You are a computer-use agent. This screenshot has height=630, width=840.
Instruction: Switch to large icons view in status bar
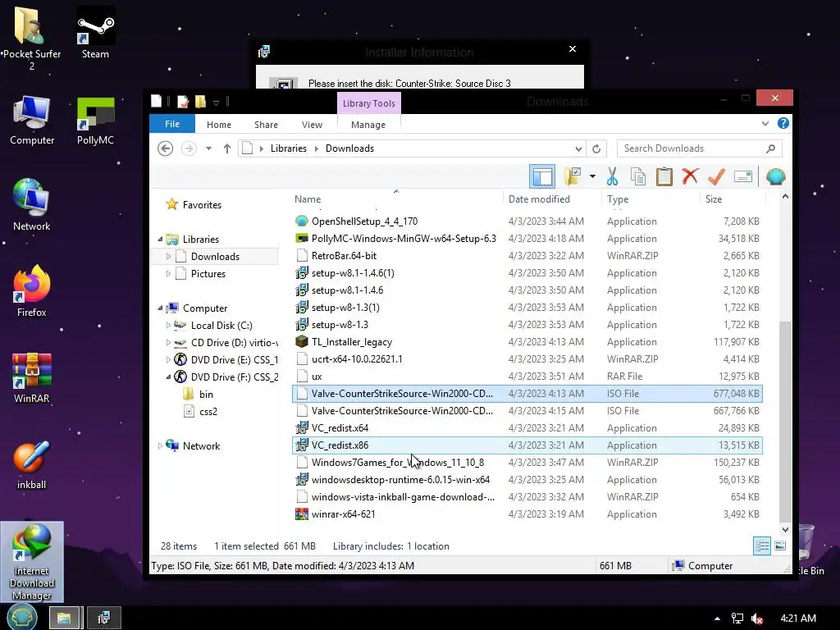[x=780, y=546]
